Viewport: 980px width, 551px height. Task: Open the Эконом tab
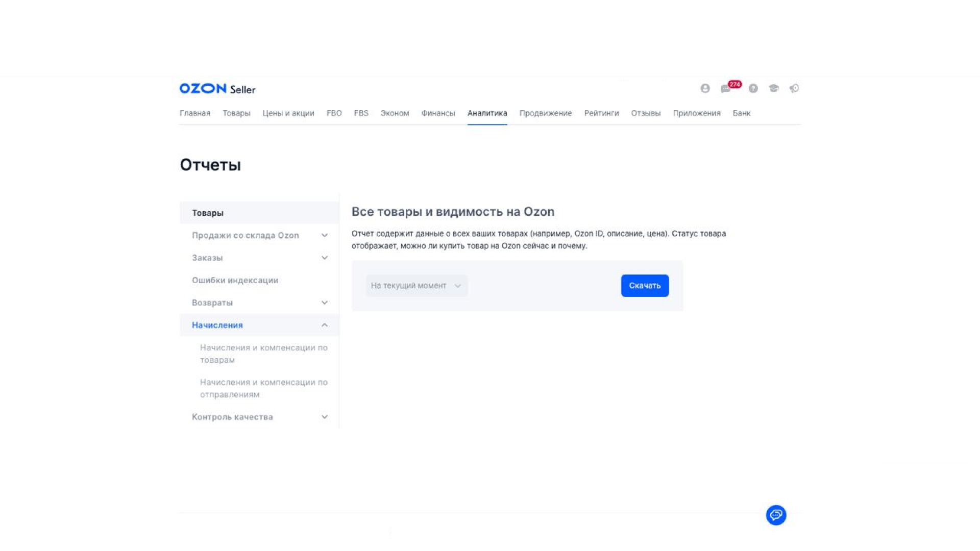(395, 113)
